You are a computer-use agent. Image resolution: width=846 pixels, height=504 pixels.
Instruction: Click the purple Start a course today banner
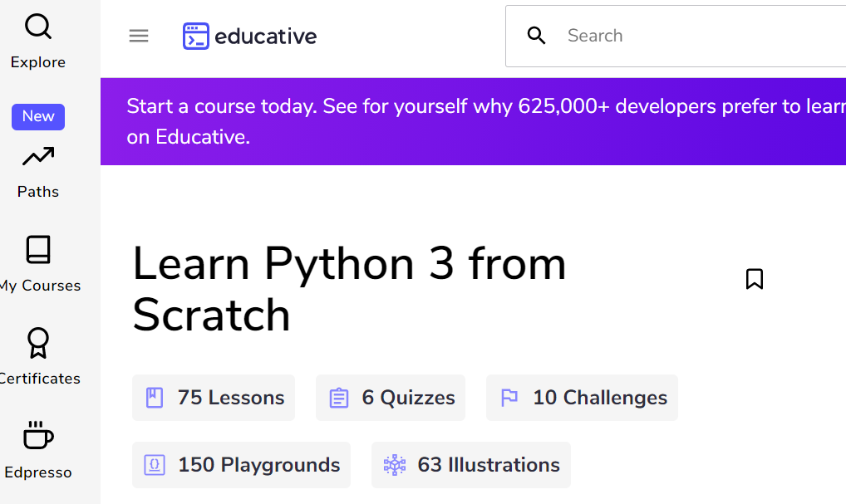tap(473, 121)
